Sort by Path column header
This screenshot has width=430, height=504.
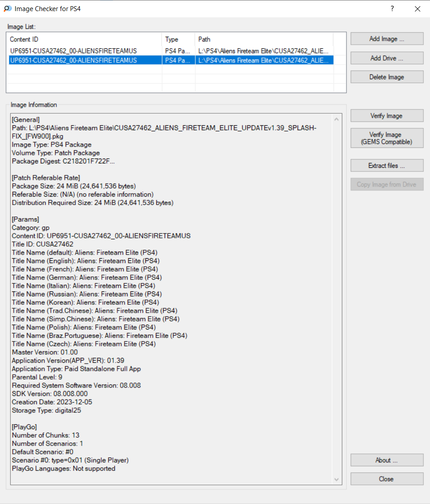(264, 39)
